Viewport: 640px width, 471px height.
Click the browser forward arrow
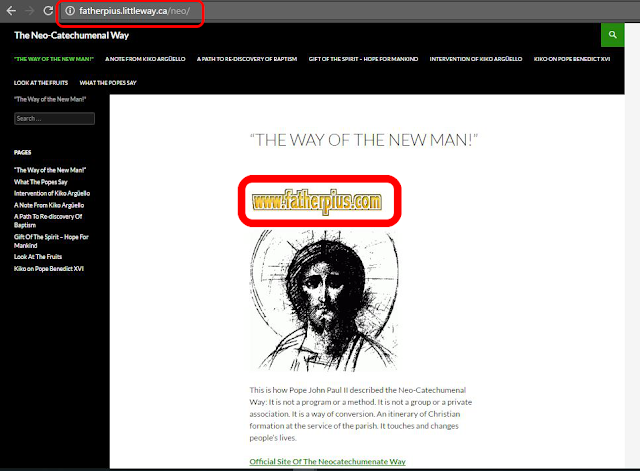[29, 11]
